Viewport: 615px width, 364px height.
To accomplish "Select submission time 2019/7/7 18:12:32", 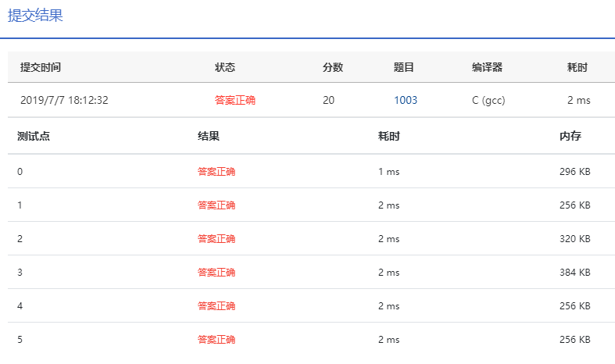I will pos(64,100).
